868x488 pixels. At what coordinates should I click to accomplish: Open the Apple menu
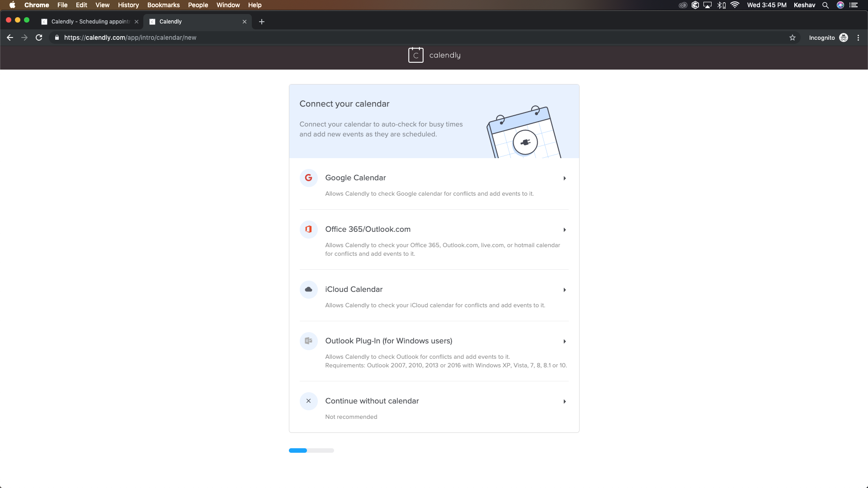click(12, 5)
